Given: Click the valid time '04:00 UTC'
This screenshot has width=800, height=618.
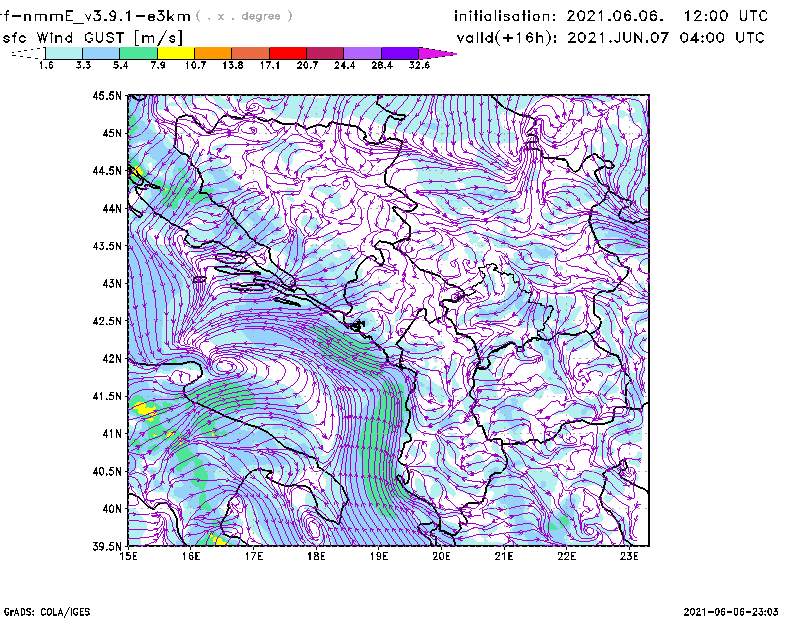Looking at the screenshot, I should pyautogui.click(x=722, y=38).
